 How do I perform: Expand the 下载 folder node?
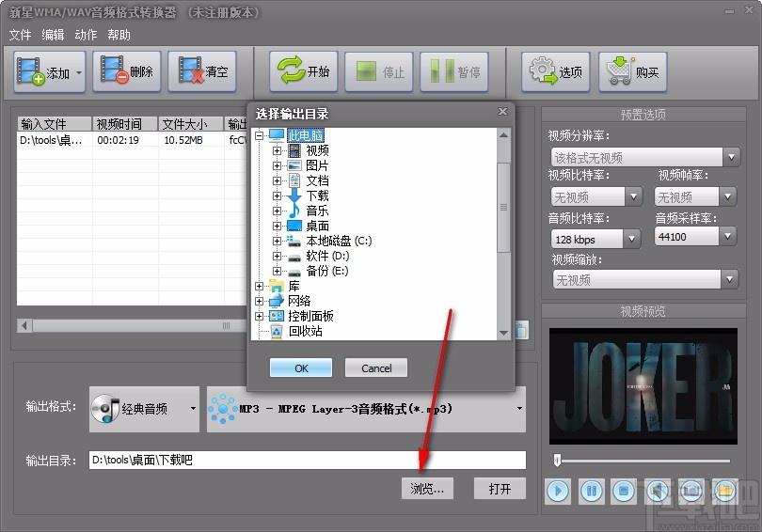click(277, 196)
